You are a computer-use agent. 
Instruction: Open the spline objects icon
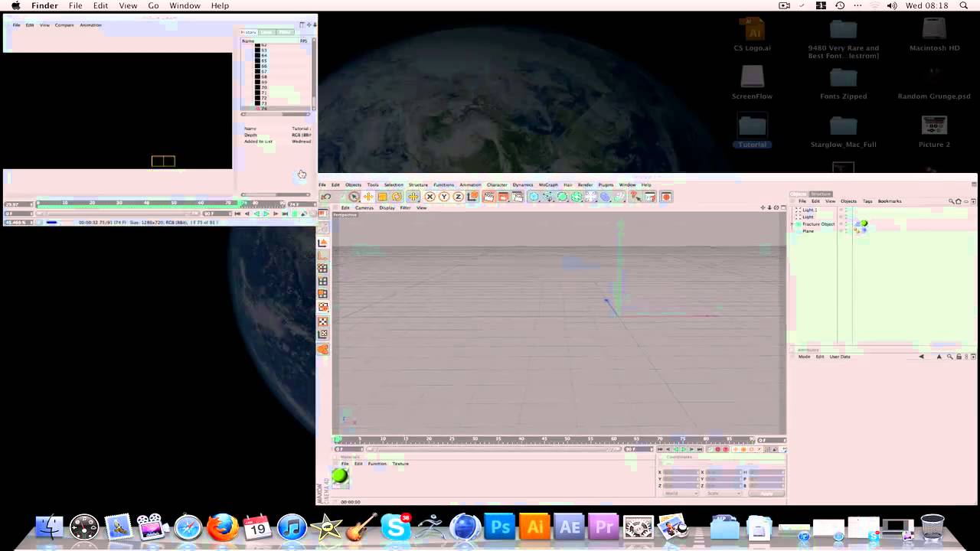click(x=548, y=197)
